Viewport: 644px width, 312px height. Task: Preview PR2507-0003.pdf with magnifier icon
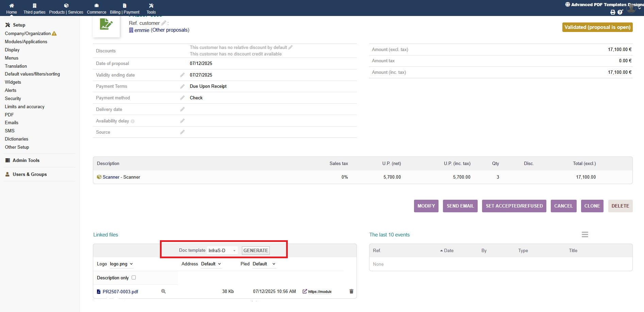point(163,291)
